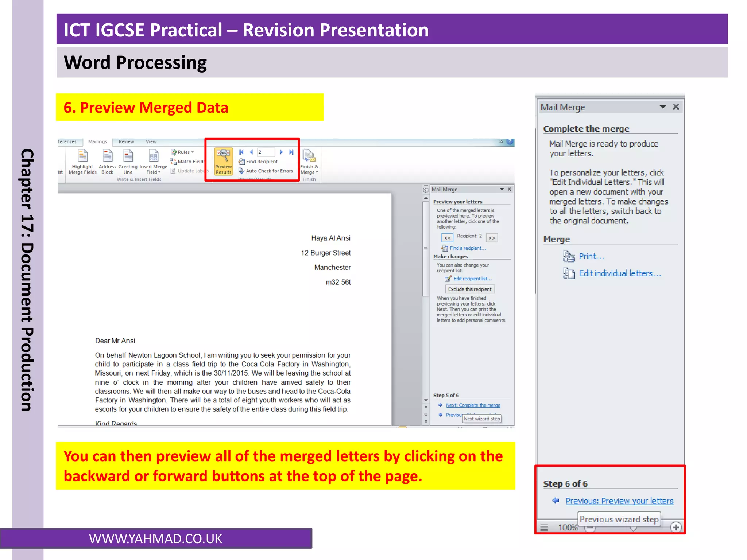The width and height of the screenshot is (747, 560).
Task: Click the next recipient >> button
Action: click(x=492, y=238)
